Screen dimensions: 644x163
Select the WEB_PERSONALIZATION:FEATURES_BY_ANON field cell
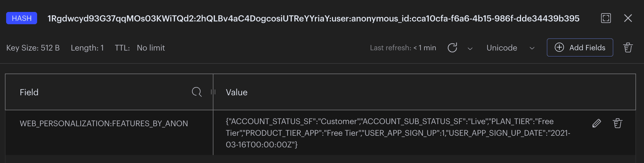[x=104, y=123]
